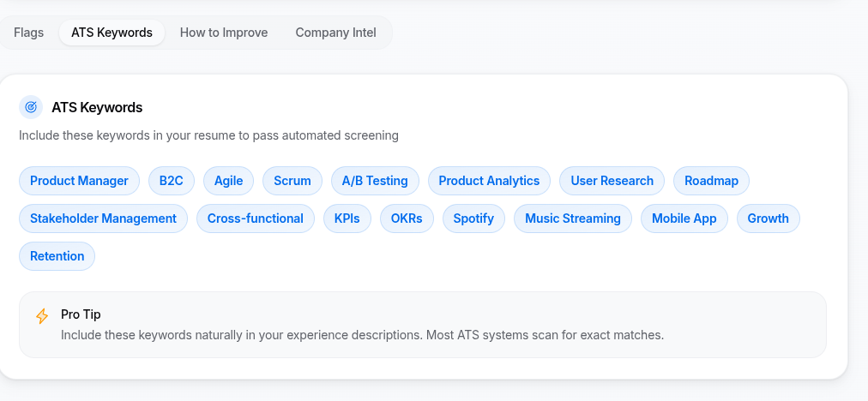Click the ATS Keywords target icon
The image size is (868, 401).
coord(31,107)
